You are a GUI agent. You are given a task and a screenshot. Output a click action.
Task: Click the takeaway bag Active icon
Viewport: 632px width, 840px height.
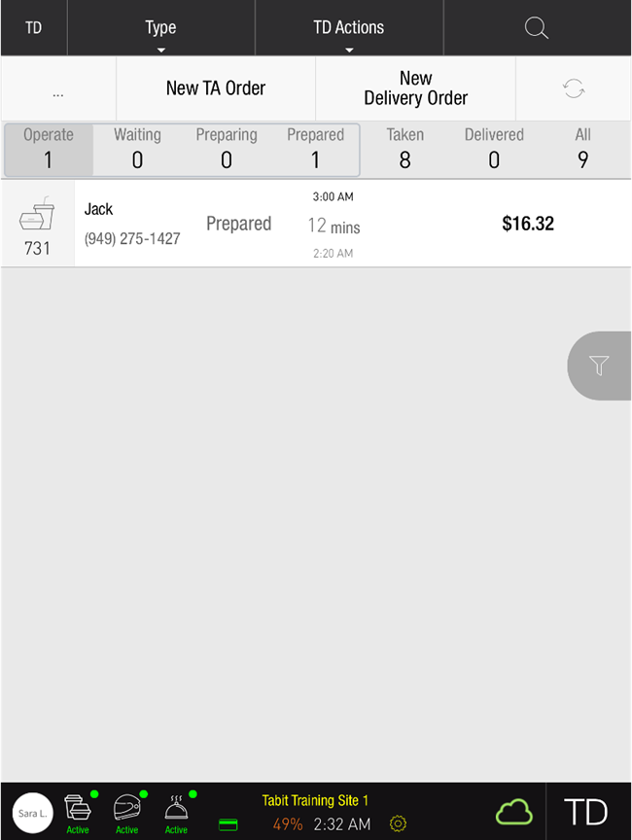(78, 811)
